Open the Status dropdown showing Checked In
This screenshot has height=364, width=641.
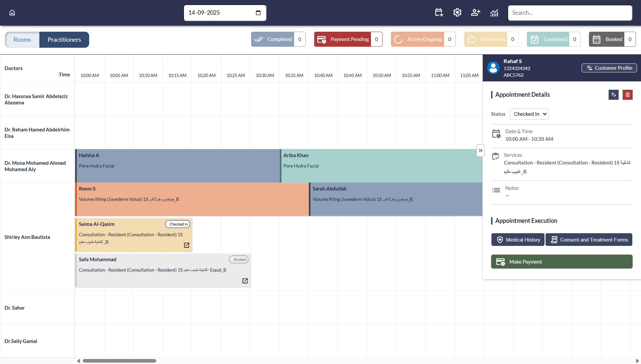point(529,114)
